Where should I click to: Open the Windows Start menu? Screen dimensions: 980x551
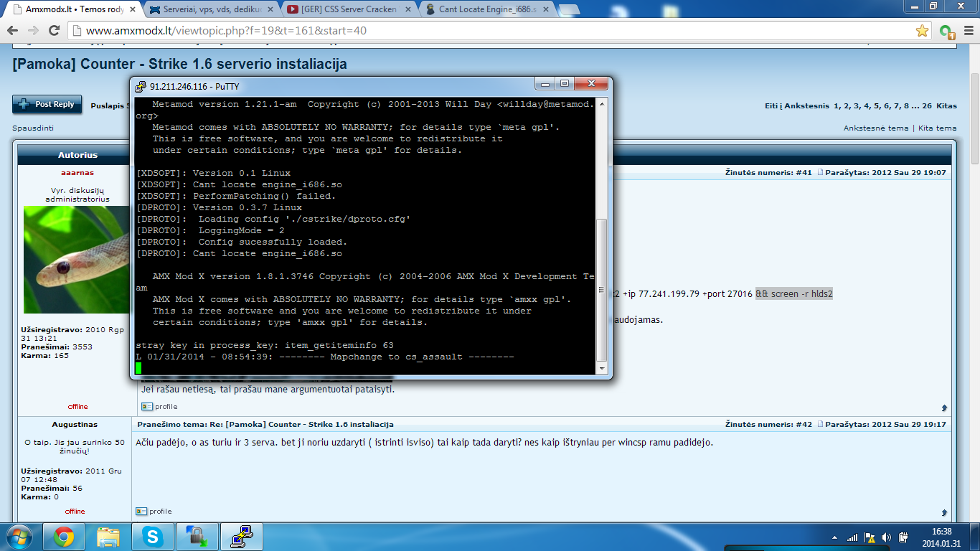pos(19,537)
